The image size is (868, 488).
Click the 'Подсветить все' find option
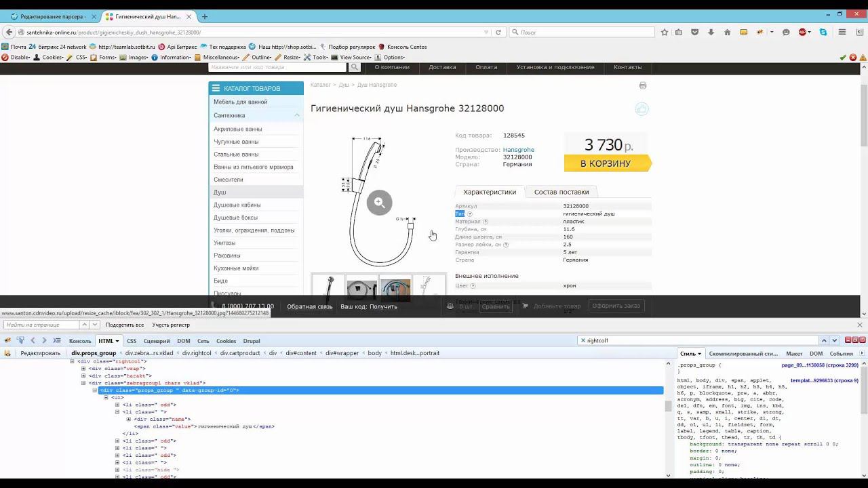pos(125,325)
